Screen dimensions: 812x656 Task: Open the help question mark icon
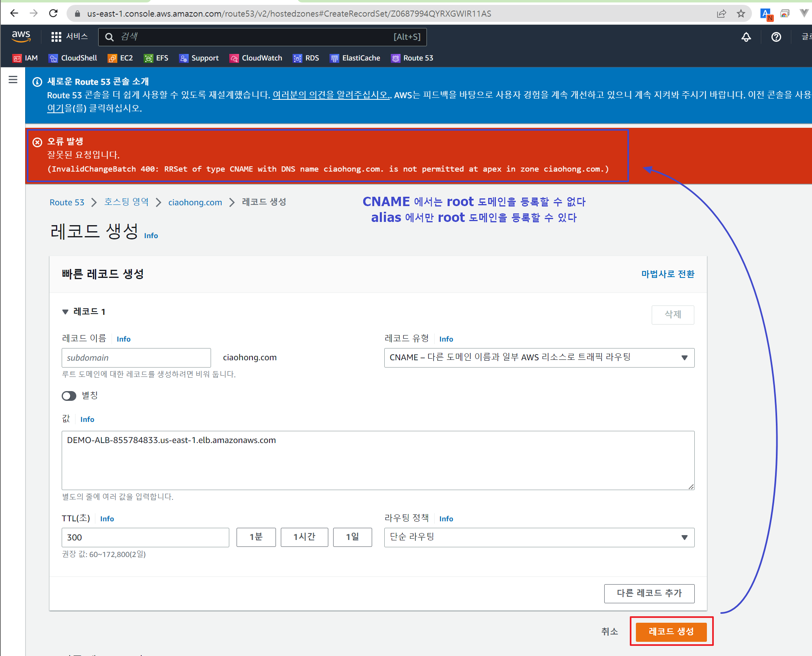(776, 37)
